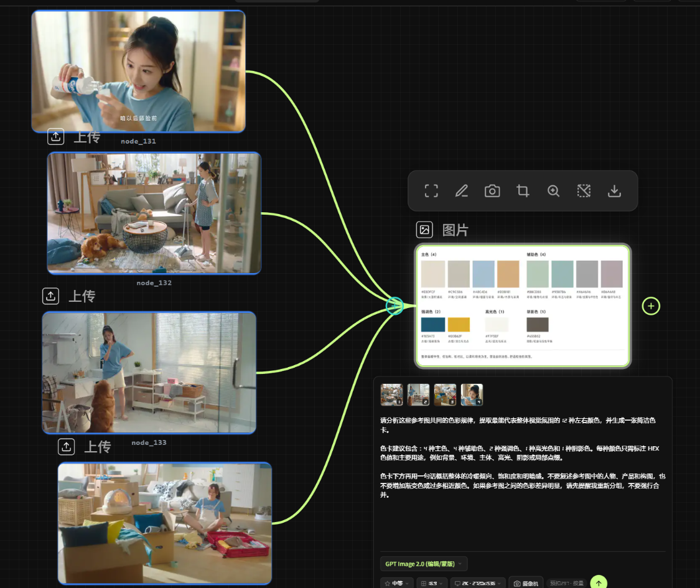The height and width of the screenshot is (588, 700).
Task: Click the camera icon in the image toolbar
Action: point(492,191)
